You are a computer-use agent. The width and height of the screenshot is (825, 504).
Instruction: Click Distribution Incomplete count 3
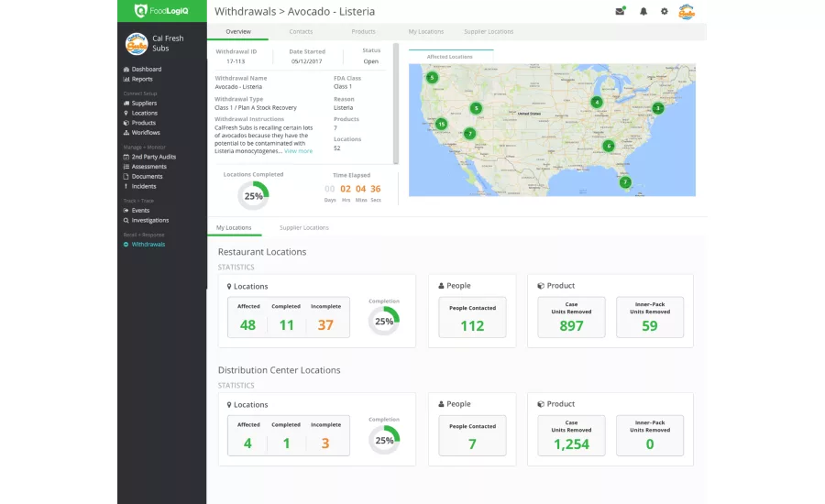(325, 444)
